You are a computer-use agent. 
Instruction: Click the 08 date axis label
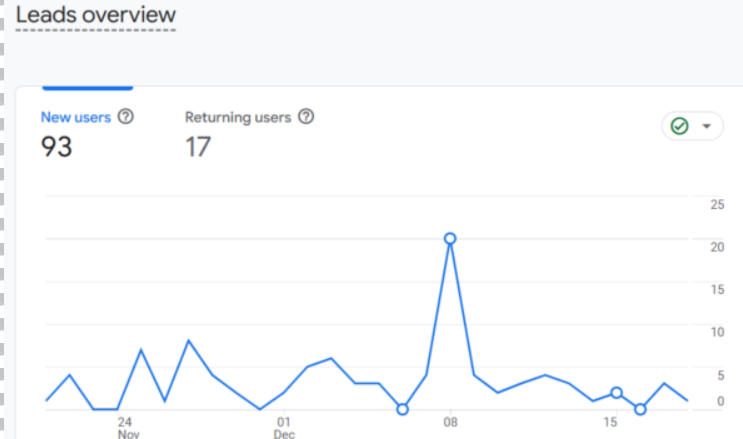451,422
